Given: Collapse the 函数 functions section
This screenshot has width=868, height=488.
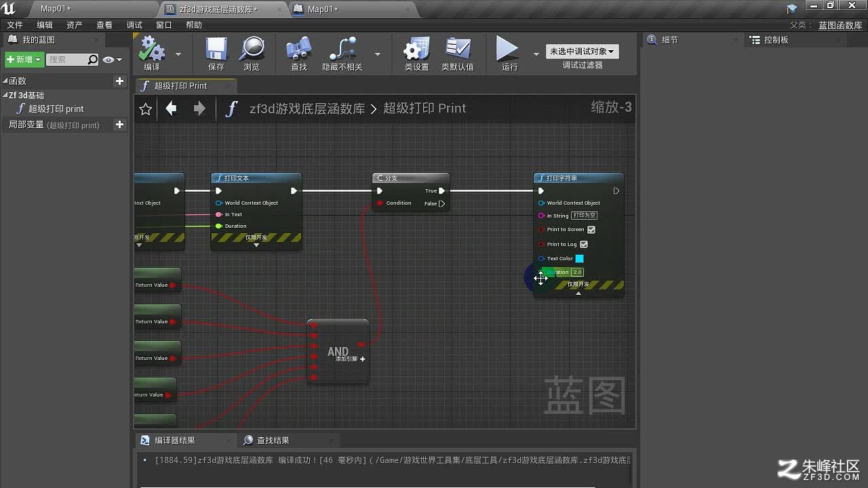Looking at the screenshot, I should [5, 81].
